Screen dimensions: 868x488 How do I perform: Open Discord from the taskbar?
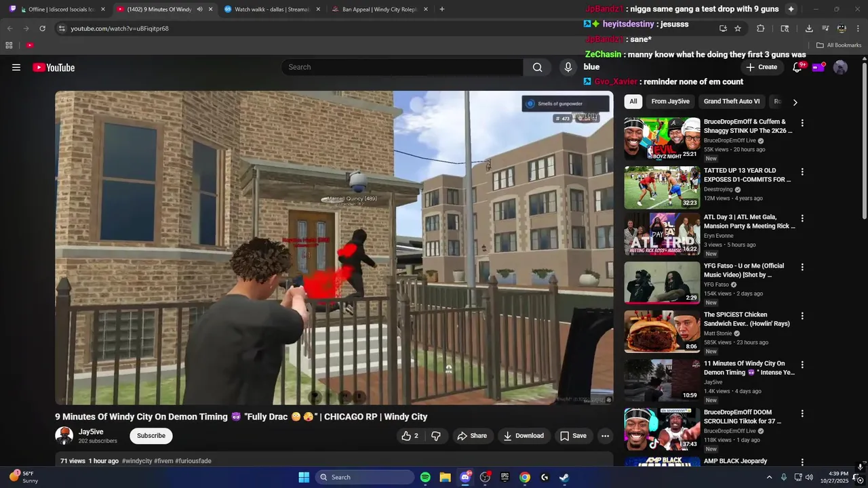pos(465,477)
